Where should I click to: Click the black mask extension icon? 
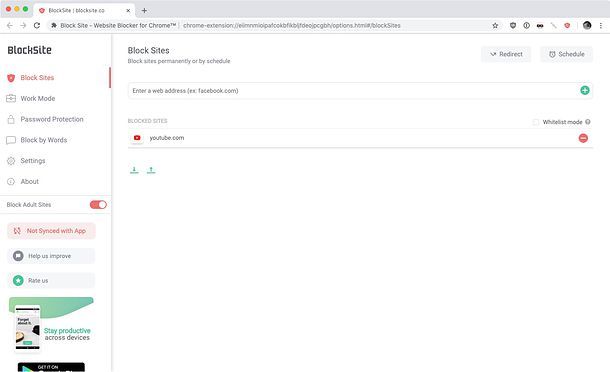[540, 26]
